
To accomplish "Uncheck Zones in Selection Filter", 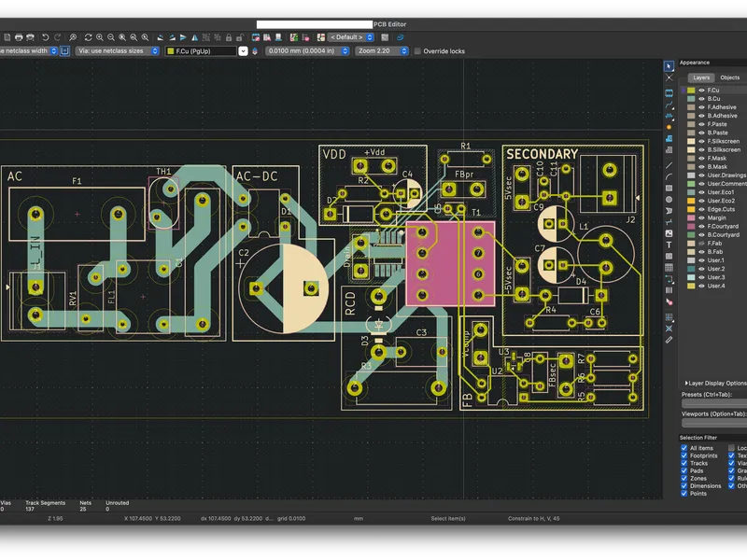I will pos(684,479).
